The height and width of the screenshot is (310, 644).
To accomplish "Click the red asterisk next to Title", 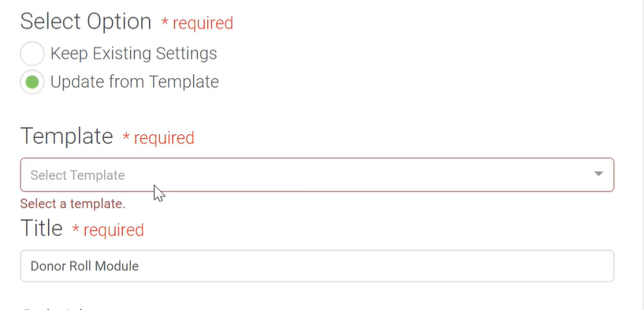I will (x=76, y=228).
